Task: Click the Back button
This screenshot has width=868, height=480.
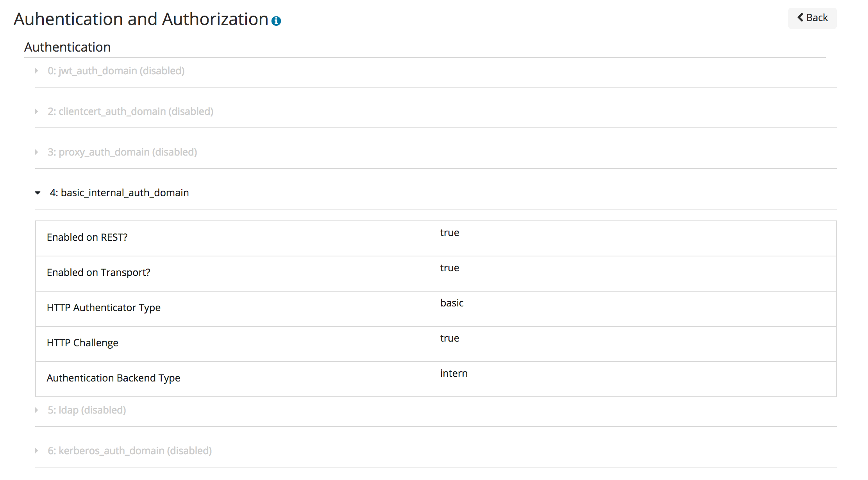Action: click(x=812, y=18)
